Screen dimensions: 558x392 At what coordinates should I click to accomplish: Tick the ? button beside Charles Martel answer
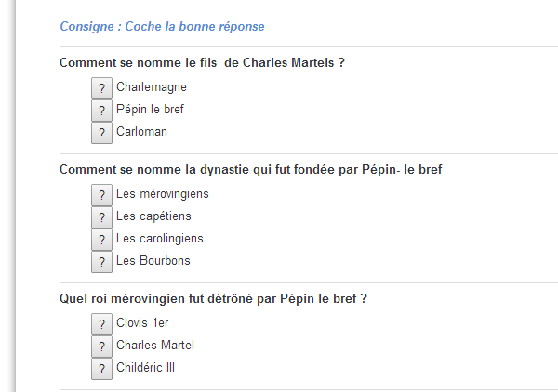(x=101, y=346)
